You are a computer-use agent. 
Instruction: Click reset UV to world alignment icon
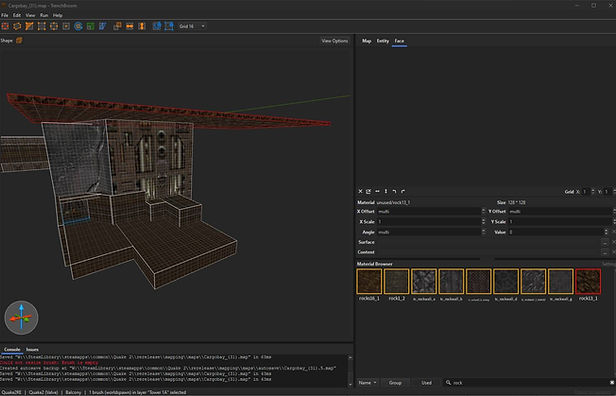click(x=368, y=191)
